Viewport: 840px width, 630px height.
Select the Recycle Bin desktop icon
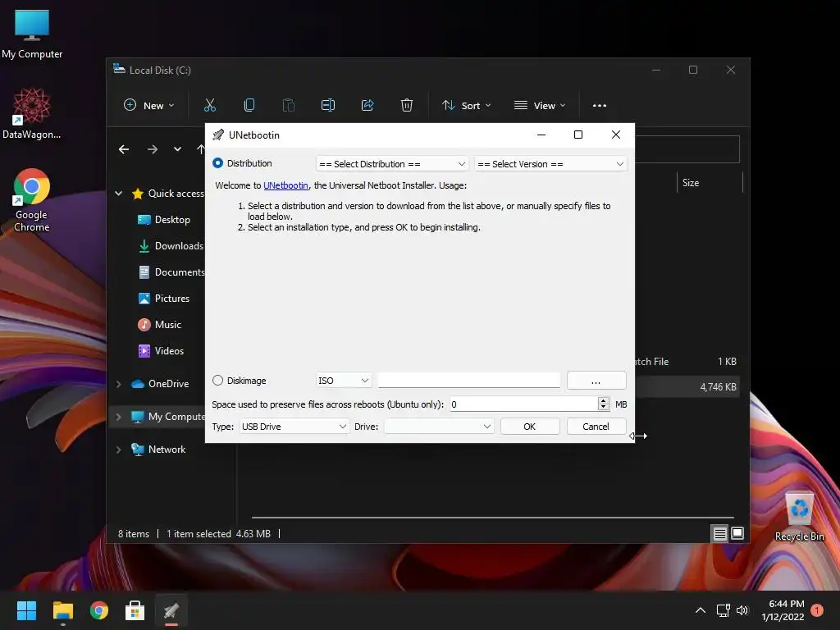tap(799, 517)
